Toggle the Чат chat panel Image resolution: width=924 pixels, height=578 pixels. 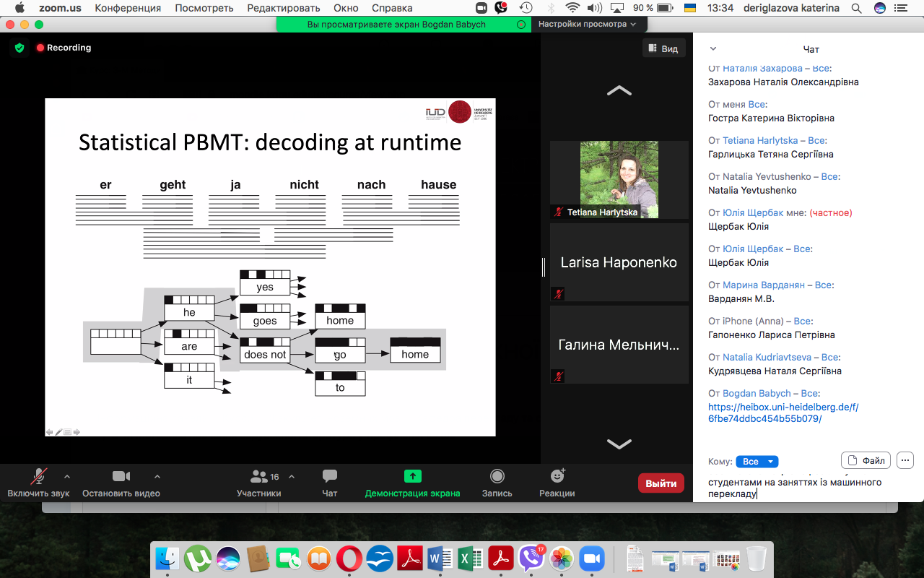pyautogui.click(x=329, y=483)
